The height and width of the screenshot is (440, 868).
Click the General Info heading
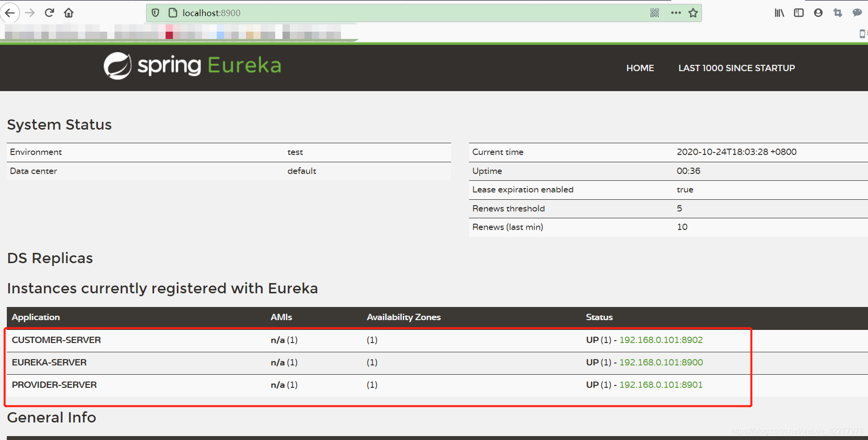pyautogui.click(x=52, y=418)
